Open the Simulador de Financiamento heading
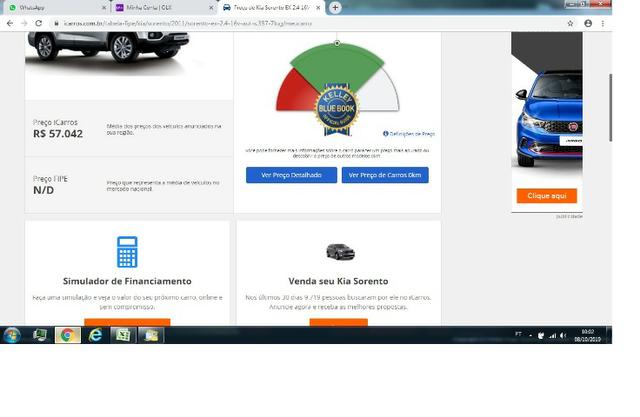The width and height of the screenshot is (640, 417). click(x=127, y=281)
